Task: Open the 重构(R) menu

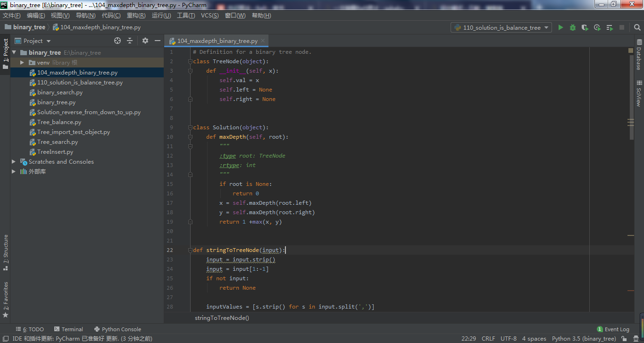Action: (x=136, y=16)
